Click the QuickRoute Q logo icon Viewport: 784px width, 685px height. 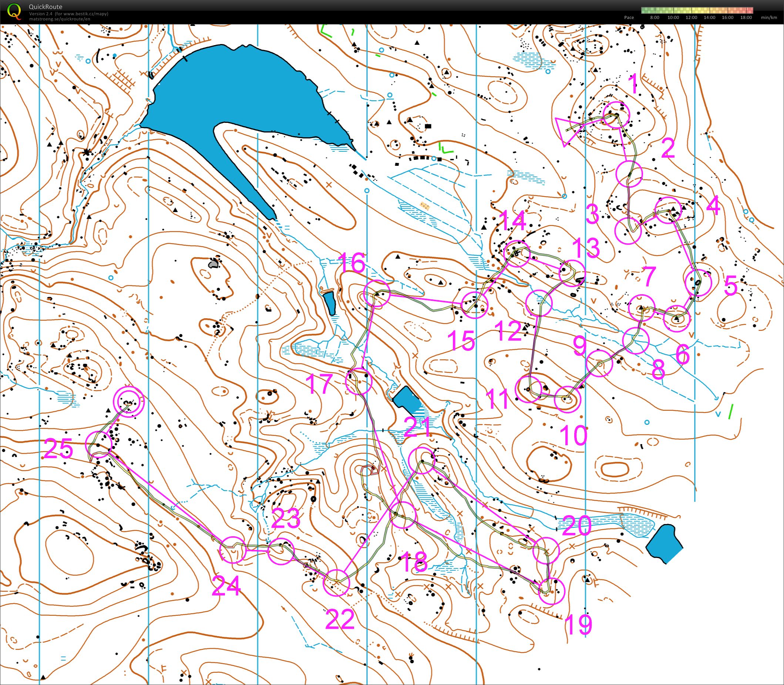14,11
